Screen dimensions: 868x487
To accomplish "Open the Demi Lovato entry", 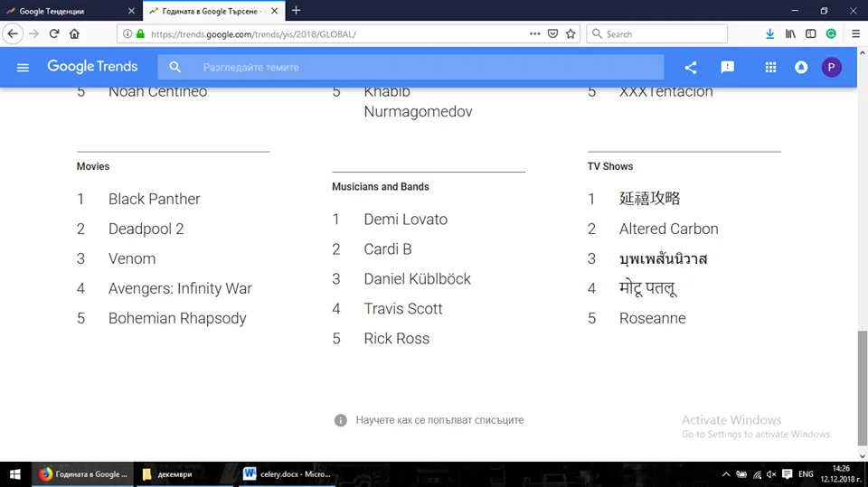I will coord(405,220).
